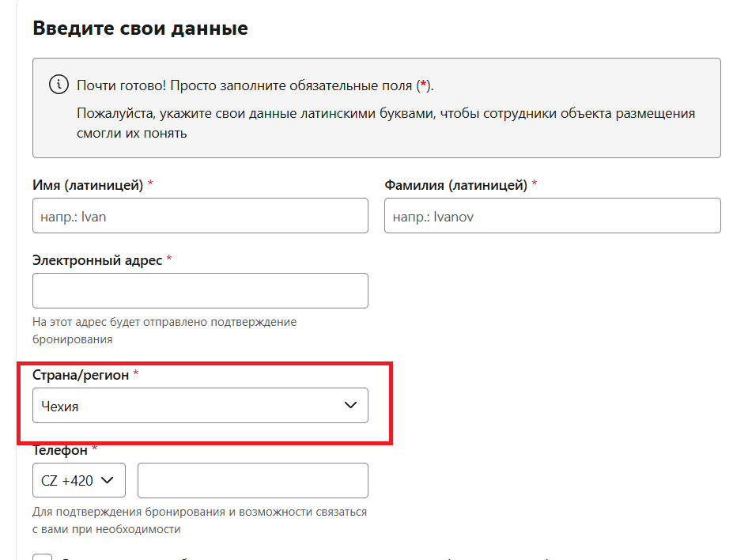Click into the Электронный адрес field
Viewport: 733px width, 560px height.
tap(200, 291)
